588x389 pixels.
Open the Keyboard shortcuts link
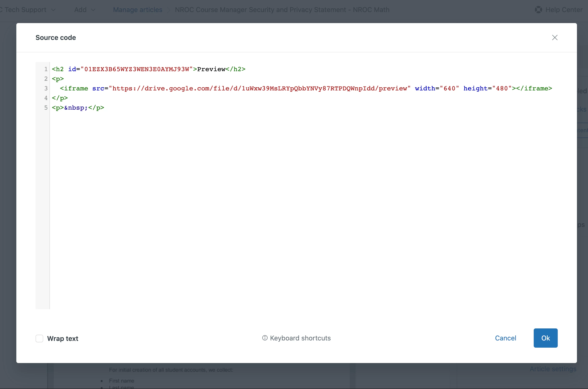coord(300,338)
